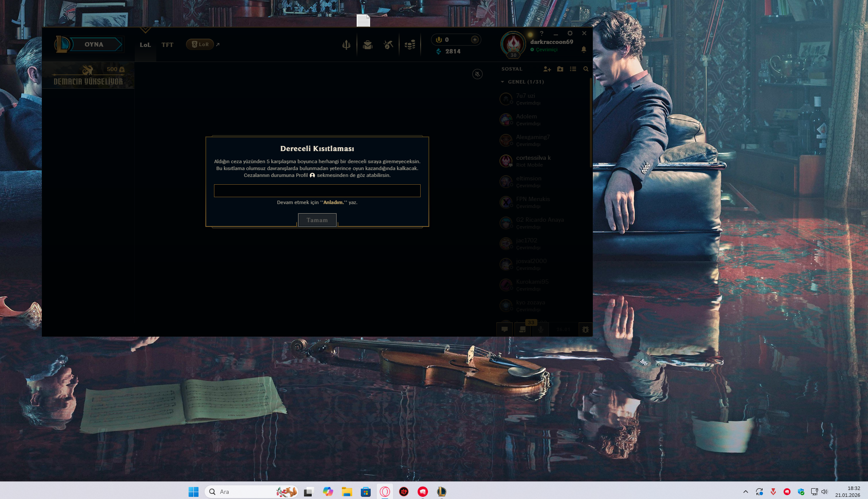
Task: Open the LoL tab
Action: pos(145,45)
